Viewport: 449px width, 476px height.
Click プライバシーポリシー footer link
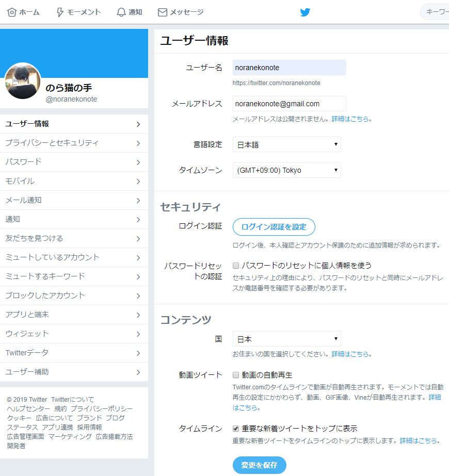point(102,409)
